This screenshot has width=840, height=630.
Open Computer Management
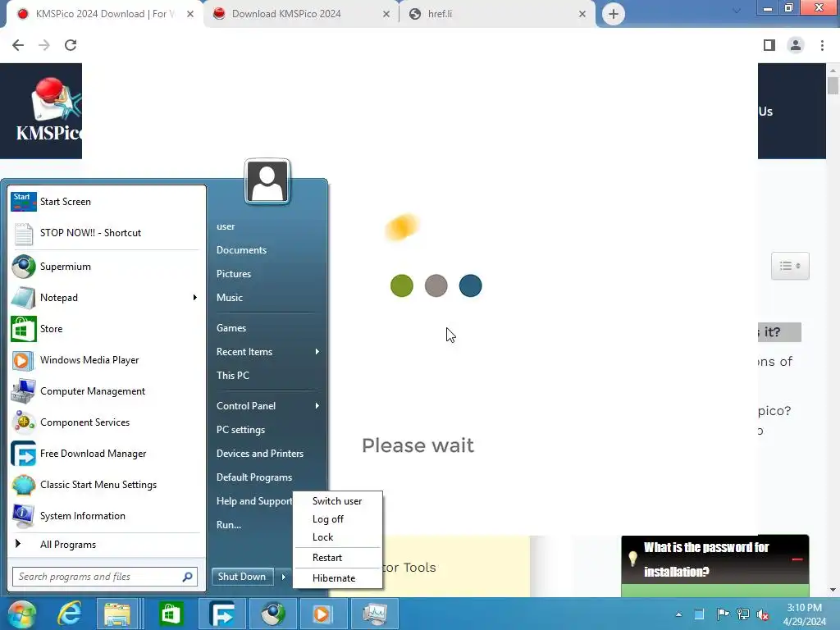tap(106, 391)
